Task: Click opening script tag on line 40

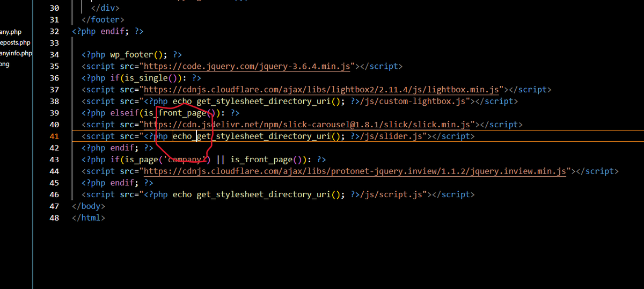Action: tap(98, 125)
